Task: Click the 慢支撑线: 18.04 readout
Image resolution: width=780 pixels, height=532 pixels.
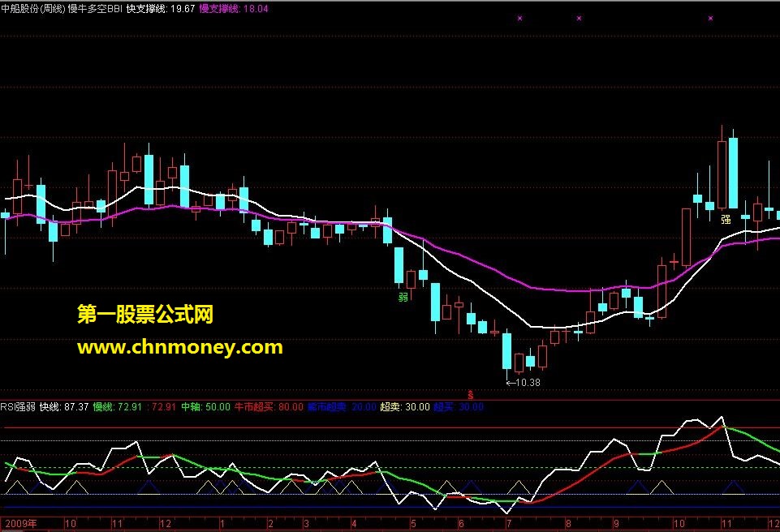Action: click(x=234, y=8)
